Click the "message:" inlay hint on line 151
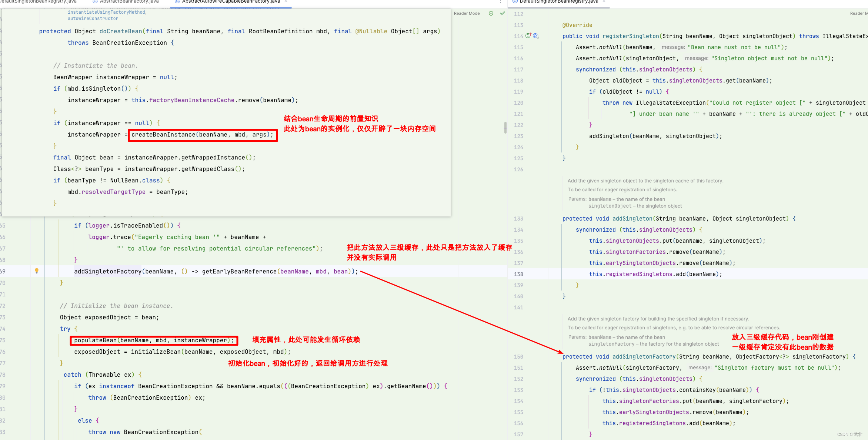868x440 pixels. (700, 367)
